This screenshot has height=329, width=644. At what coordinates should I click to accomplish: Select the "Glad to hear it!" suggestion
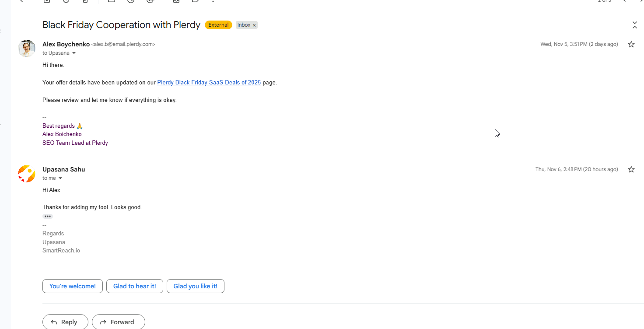point(134,286)
